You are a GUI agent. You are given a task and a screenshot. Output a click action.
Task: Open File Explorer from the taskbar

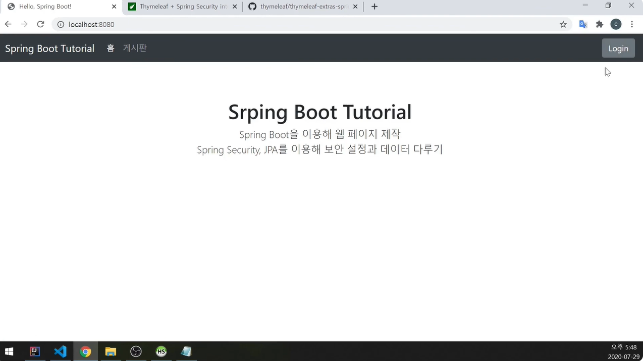(111, 351)
